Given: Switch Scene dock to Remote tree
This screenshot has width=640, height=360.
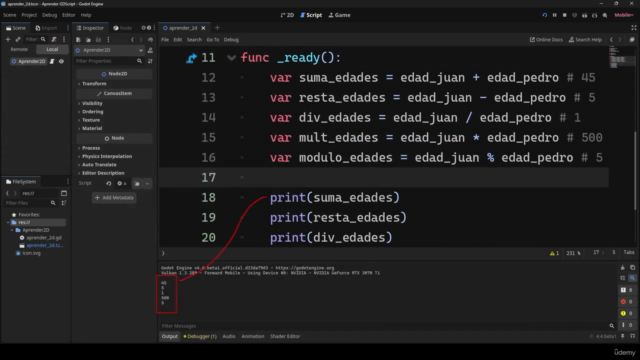Looking at the screenshot, I should (x=19, y=49).
